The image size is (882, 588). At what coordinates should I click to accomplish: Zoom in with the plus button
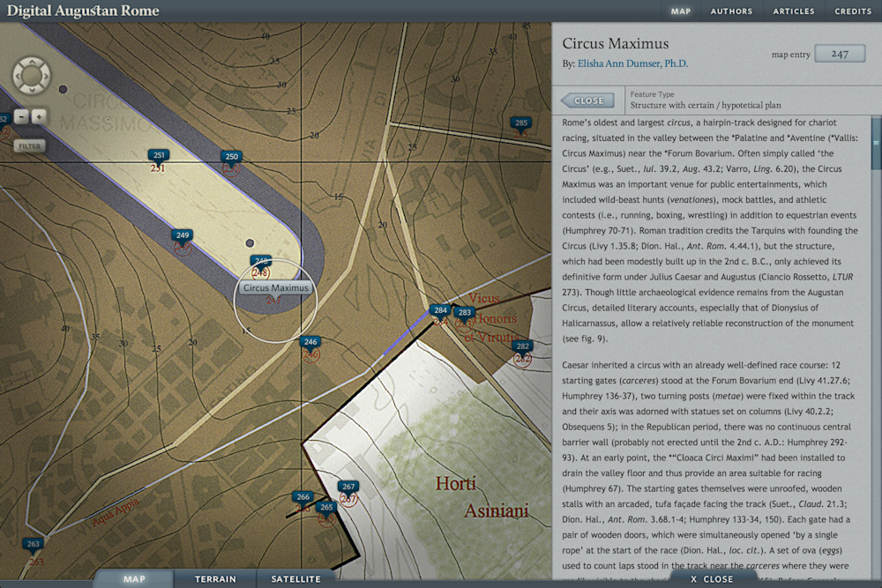point(39,116)
